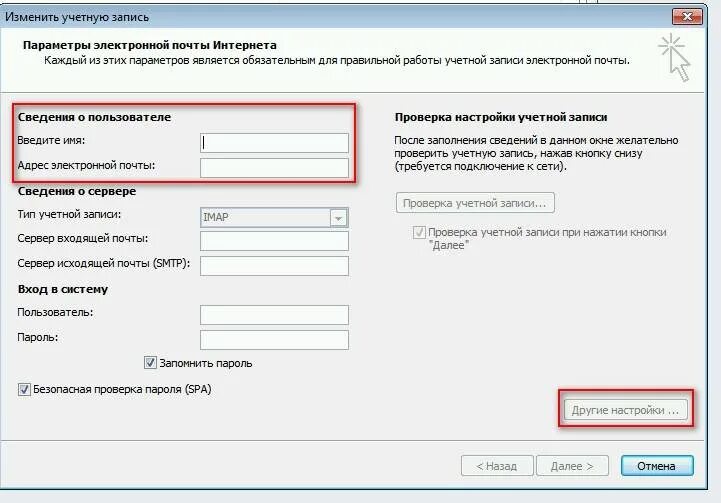Toggle the 'Запомнить пароль' checkbox
The height and width of the screenshot is (503, 721).
[150, 363]
